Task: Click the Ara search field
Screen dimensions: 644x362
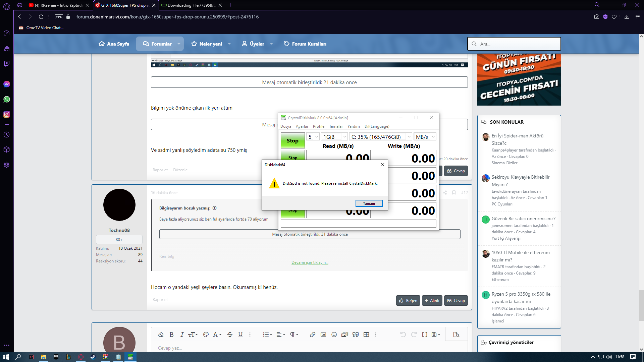Action: pyautogui.click(x=514, y=44)
